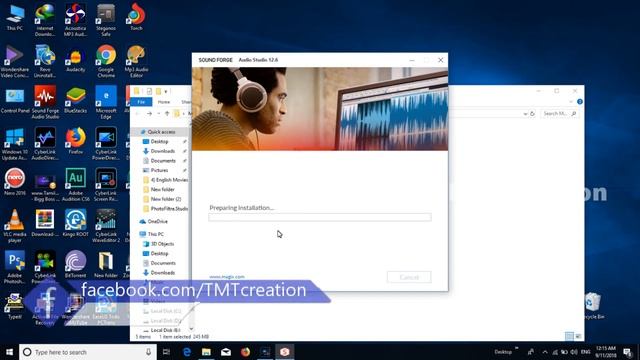Open Adobe Photoshop desktop icon

click(x=15, y=267)
